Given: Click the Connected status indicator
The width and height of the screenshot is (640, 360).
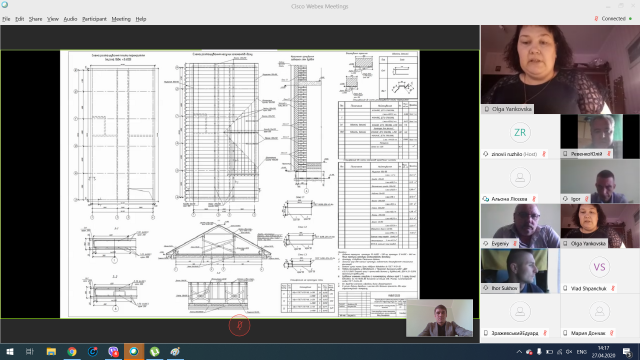Looking at the screenshot, I should (613, 19).
